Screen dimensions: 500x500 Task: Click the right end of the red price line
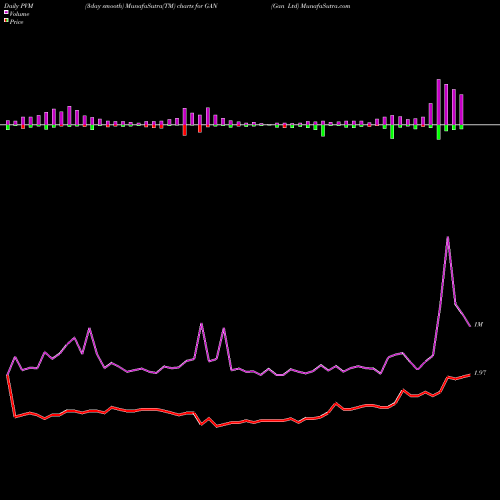[x=470, y=375]
